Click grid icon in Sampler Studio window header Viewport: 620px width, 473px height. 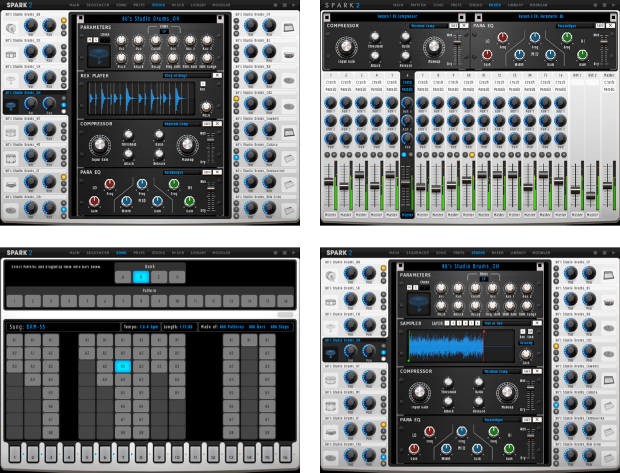click(x=604, y=252)
